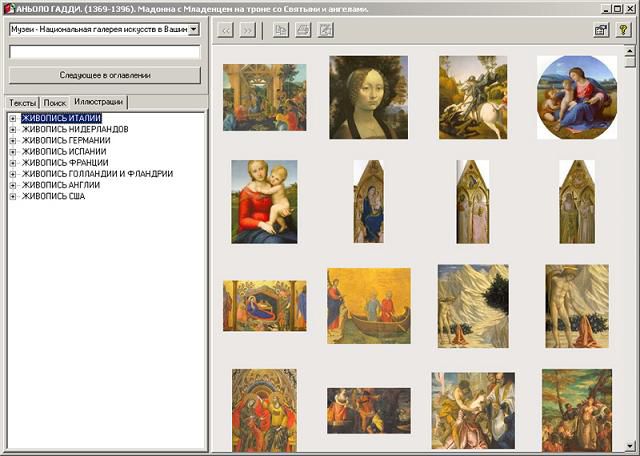Screen dimensions: 640x456
Task: Switch to the Поиск tab
Action: [55, 103]
